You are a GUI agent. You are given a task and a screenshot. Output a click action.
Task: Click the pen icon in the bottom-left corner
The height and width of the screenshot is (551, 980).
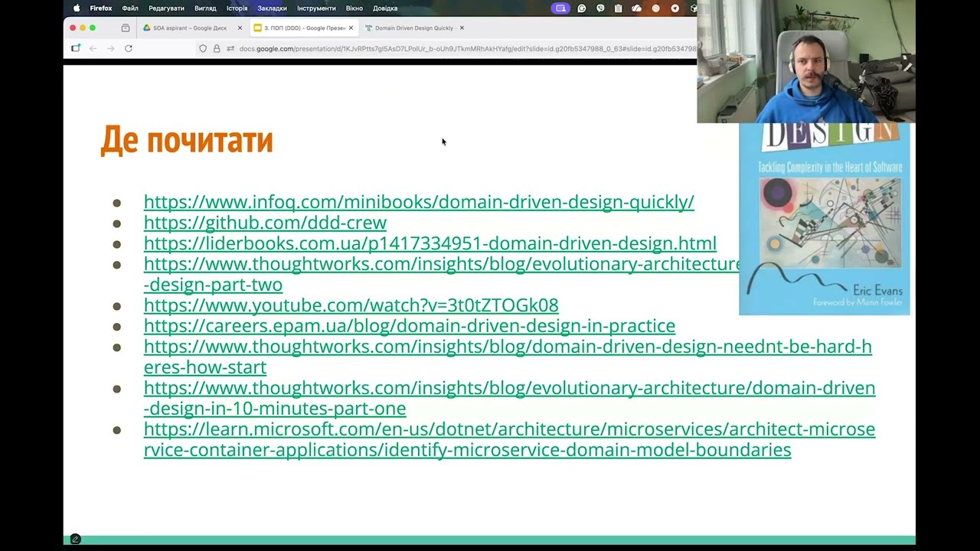75,539
